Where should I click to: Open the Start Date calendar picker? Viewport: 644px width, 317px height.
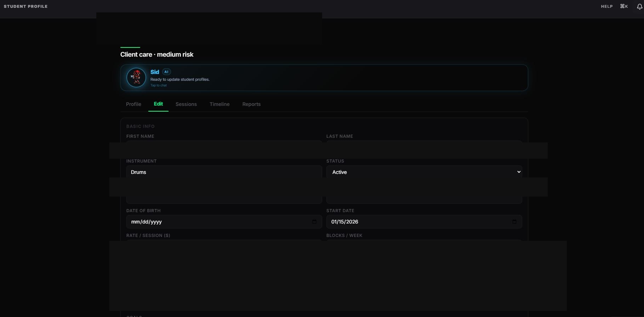(x=514, y=222)
